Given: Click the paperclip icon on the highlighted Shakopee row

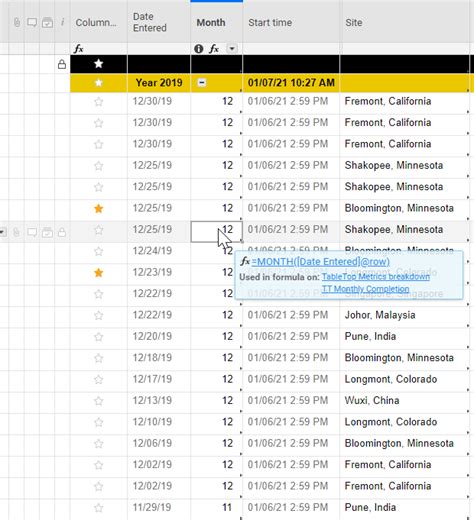Looking at the screenshot, I should (x=16, y=232).
